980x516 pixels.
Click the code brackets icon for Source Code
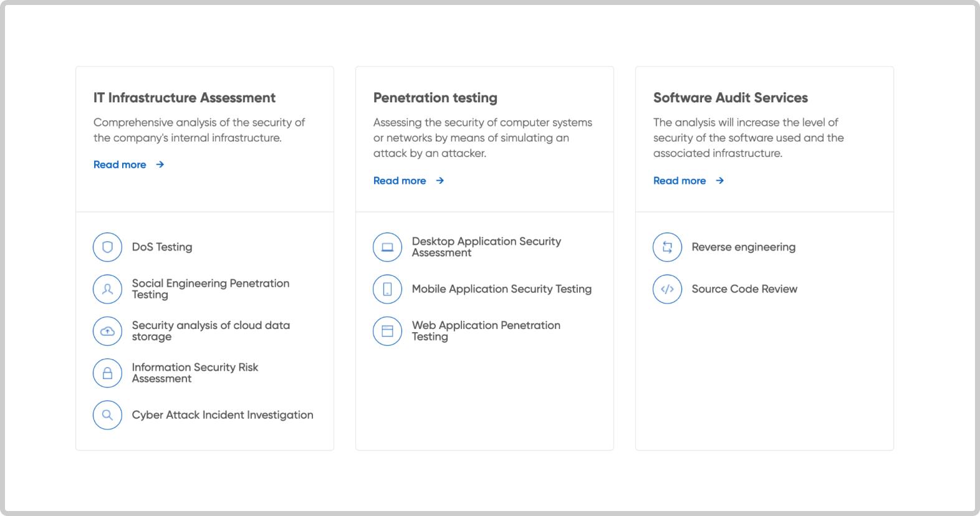[667, 289]
